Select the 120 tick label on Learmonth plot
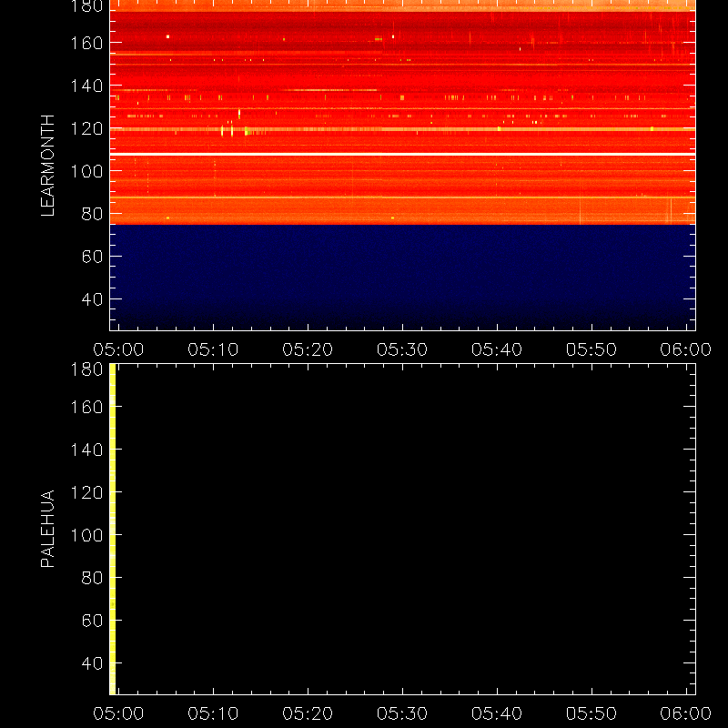Image resolution: width=728 pixels, height=728 pixels. pyautogui.click(x=86, y=128)
